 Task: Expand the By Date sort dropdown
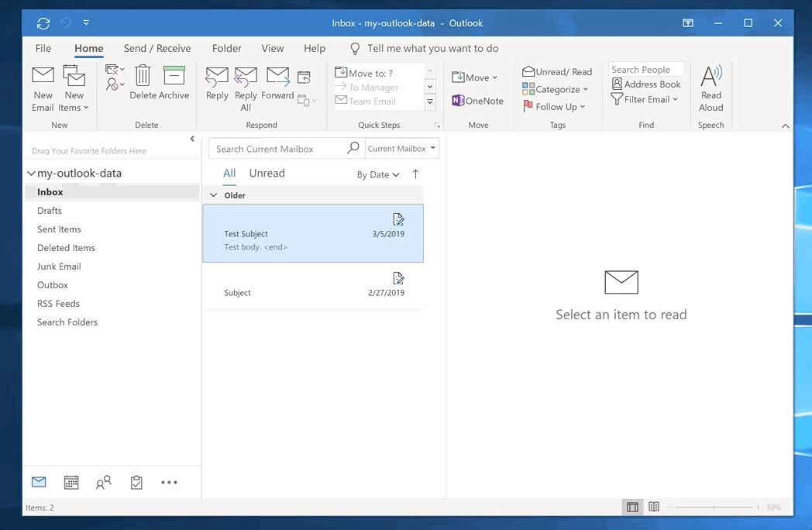tap(377, 175)
